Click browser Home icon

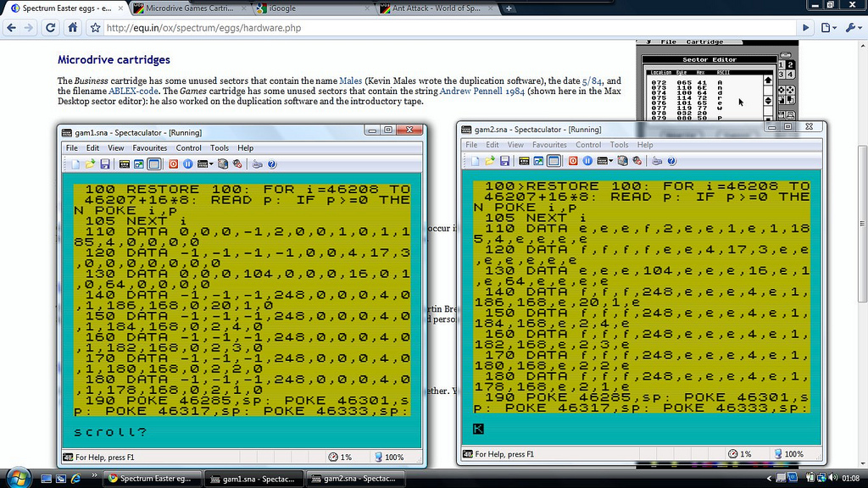[73, 28]
